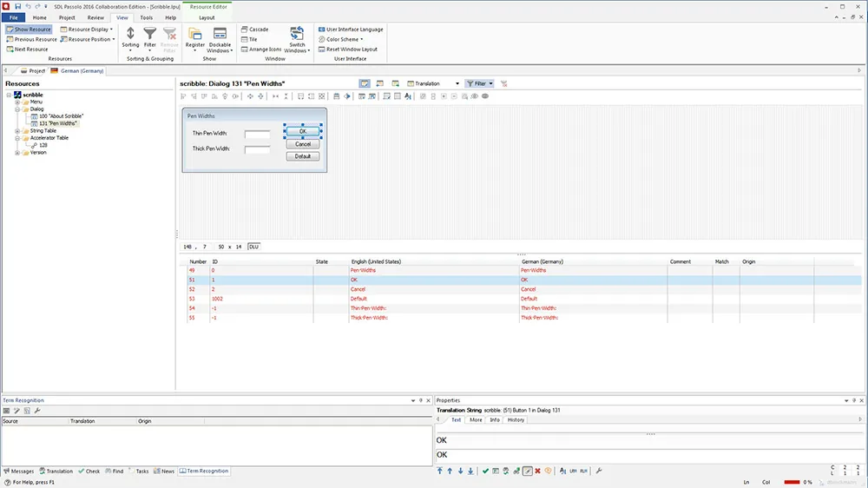Click the Undo arrow in quick access toolbar
The height and width of the screenshot is (488, 868).
pyautogui.click(x=28, y=6)
